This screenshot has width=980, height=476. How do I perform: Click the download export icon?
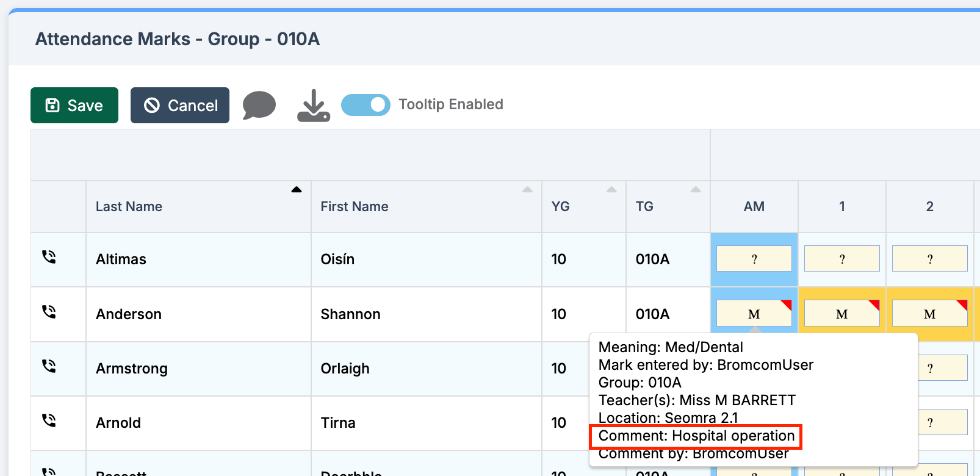click(314, 106)
